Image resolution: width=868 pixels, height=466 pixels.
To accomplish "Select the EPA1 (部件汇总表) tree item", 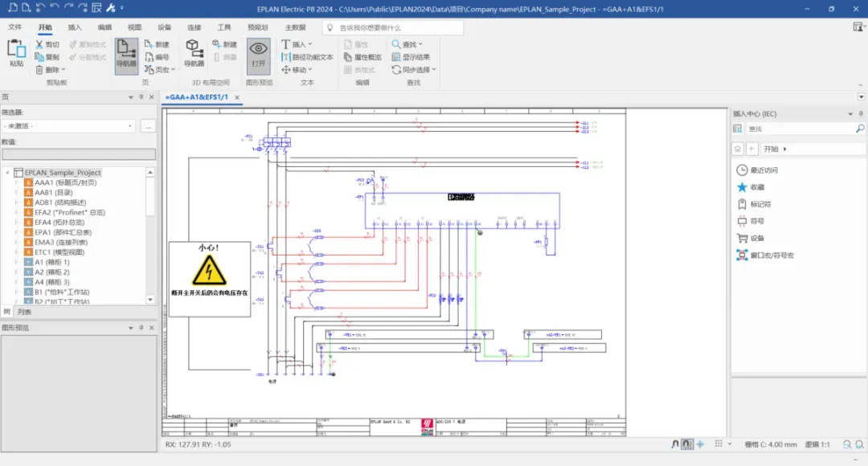I will pos(63,232).
